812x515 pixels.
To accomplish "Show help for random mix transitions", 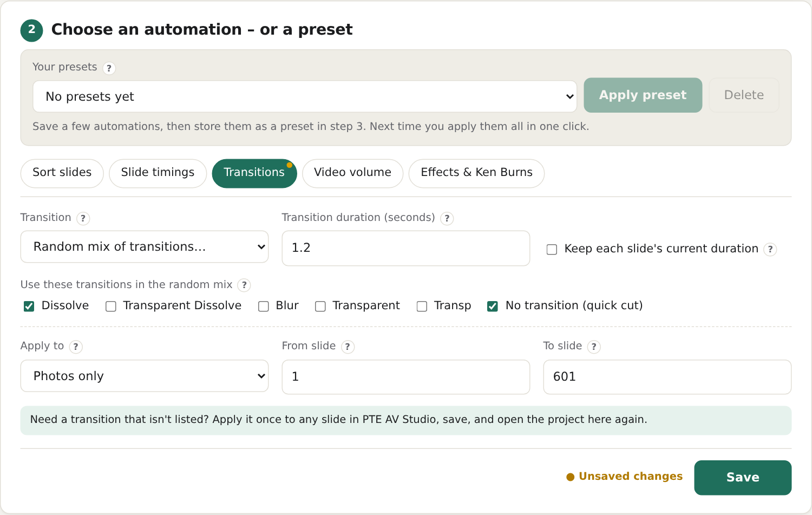I will [244, 285].
